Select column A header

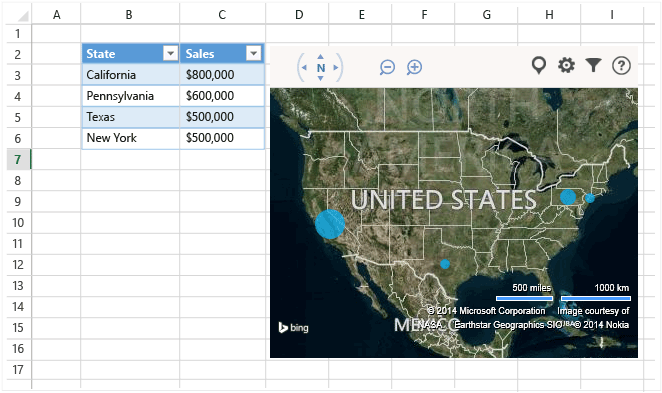[56, 15]
